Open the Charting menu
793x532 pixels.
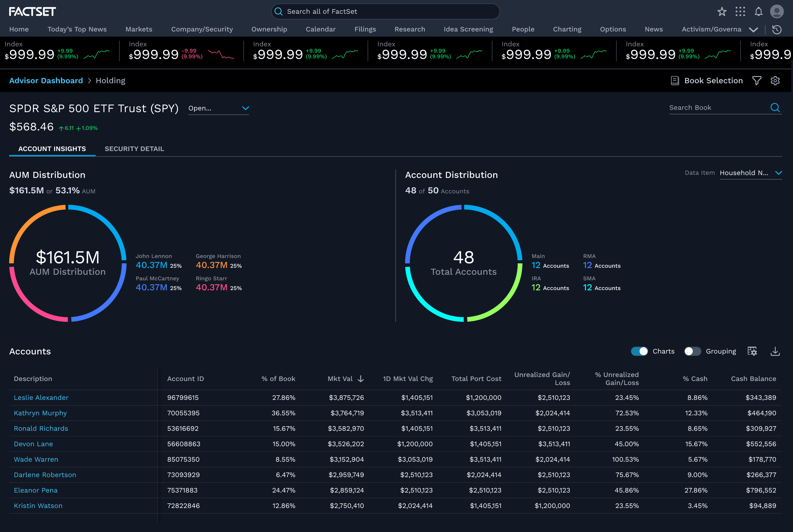pos(567,29)
